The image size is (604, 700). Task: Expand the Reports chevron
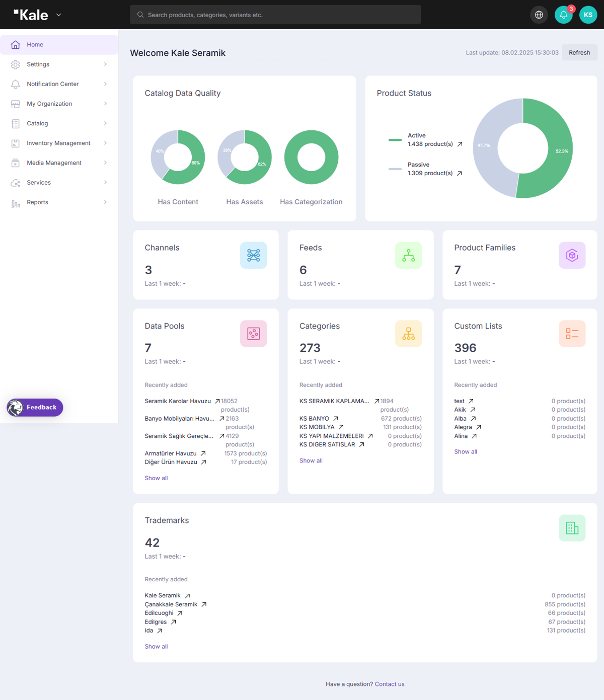point(105,202)
